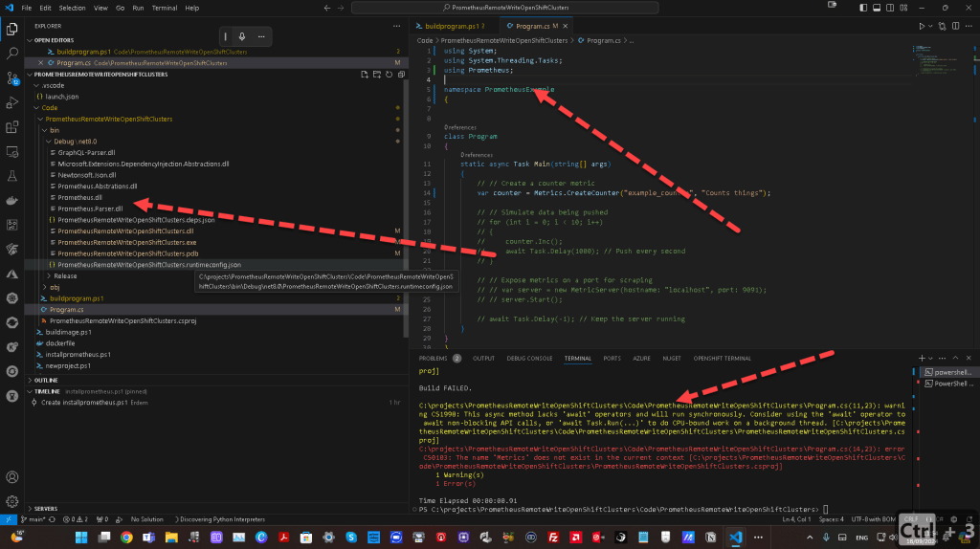Toggle secondary side bar layout button
Image resolution: width=980 pixels, height=549 pixels.
pos(890,8)
